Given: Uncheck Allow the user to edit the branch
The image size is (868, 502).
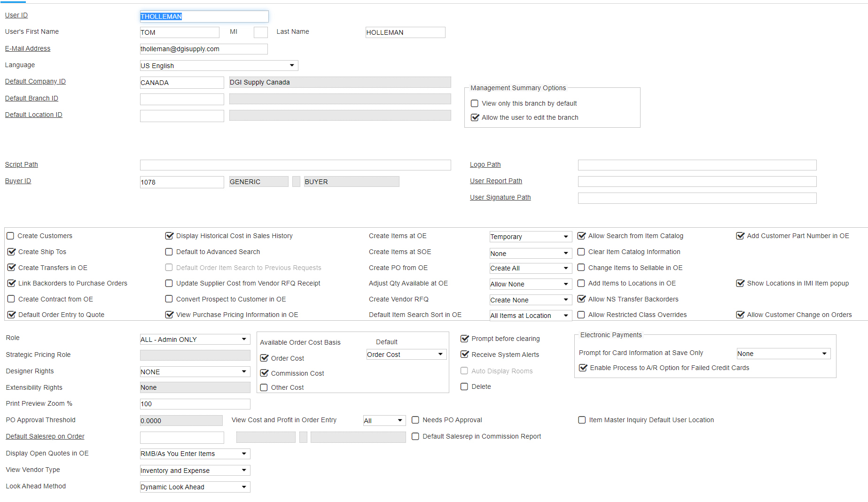Looking at the screenshot, I should [475, 117].
